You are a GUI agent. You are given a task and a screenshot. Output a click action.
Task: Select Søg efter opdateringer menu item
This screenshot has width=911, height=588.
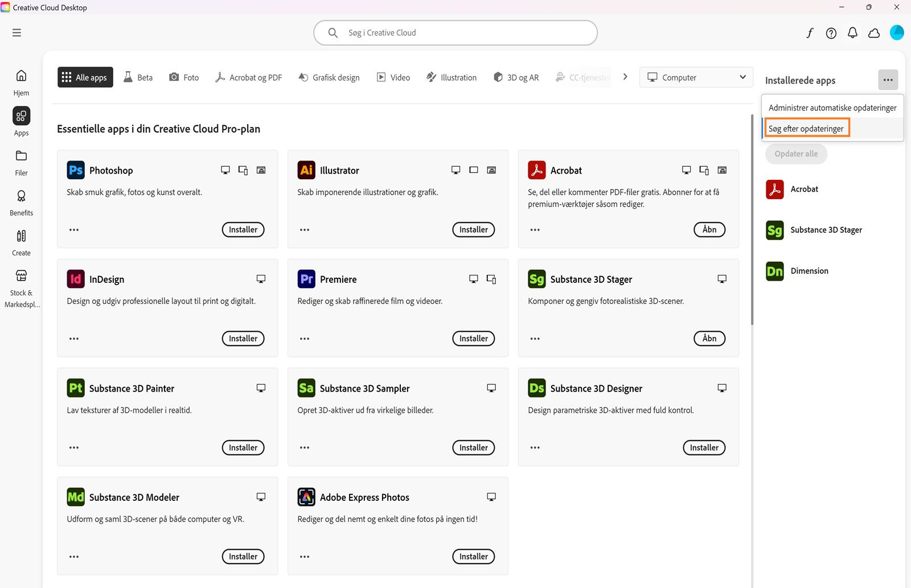pos(806,128)
